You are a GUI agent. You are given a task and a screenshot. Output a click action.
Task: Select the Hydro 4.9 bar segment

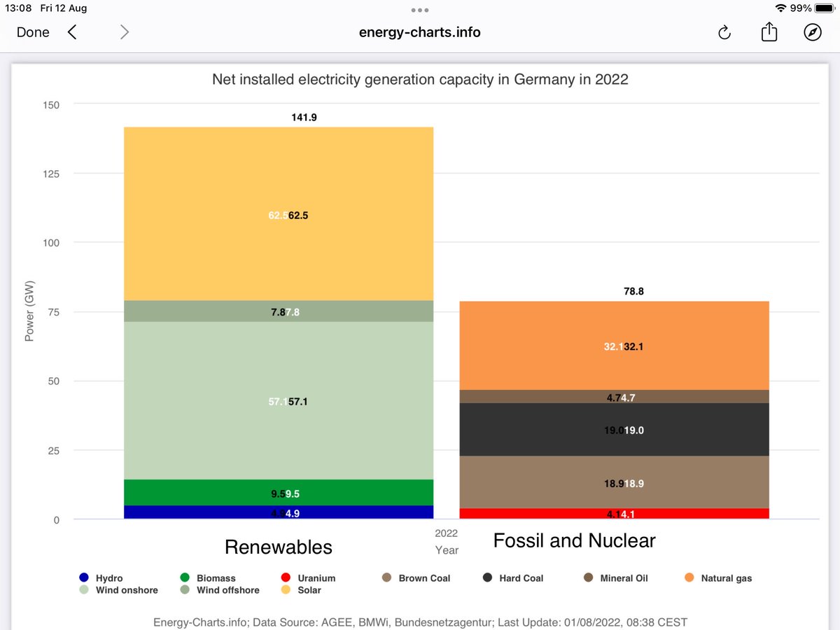(x=279, y=512)
